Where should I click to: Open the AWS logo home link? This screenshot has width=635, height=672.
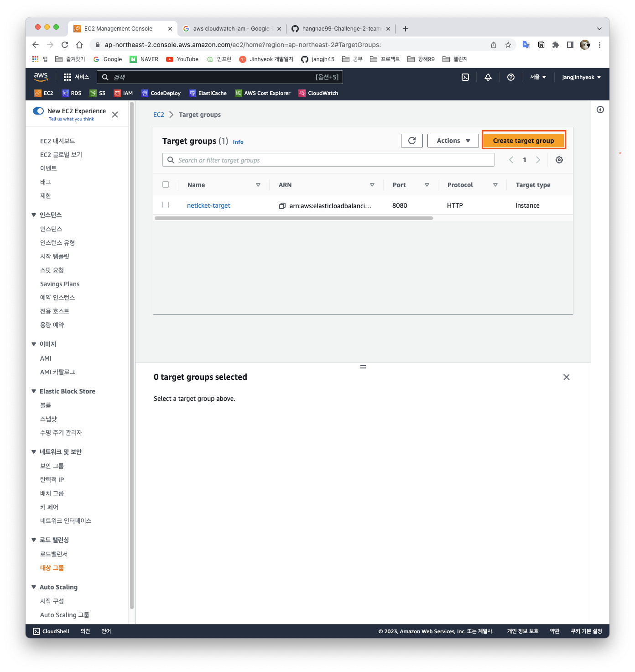pos(41,77)
